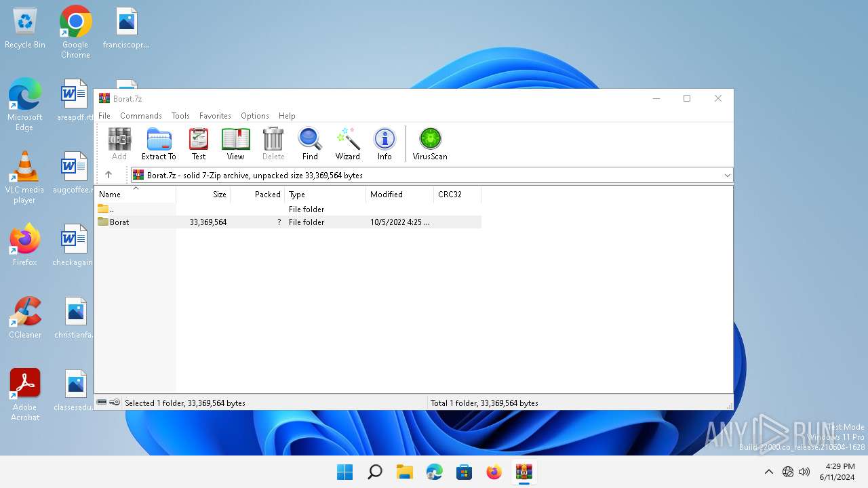This screenshot has width=868, height=488.
Task: Sort by CRC32 column header
Action: (x=458, y=195)
